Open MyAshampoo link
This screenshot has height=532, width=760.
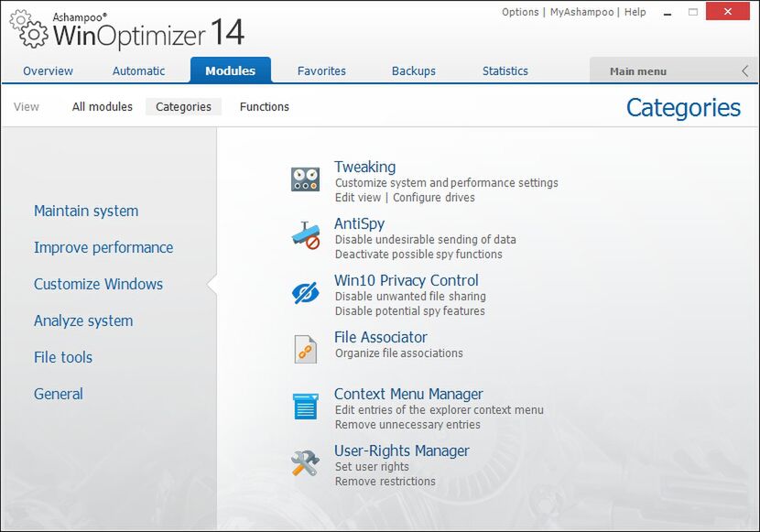pos(581,12)
